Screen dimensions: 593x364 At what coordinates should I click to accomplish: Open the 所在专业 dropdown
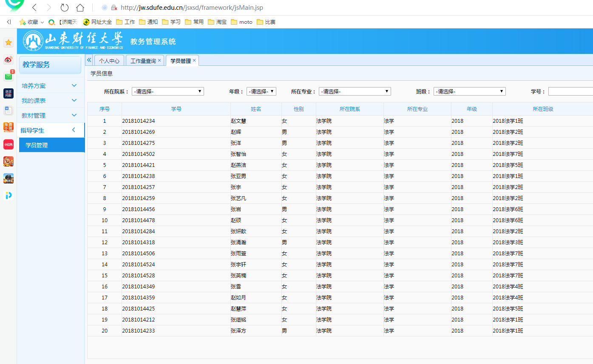[355, 91]
